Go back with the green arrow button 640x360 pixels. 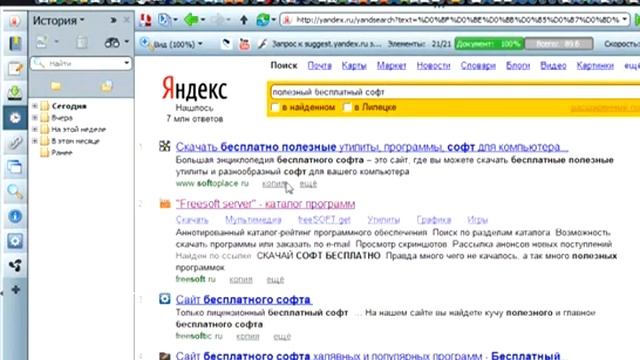pyautogui.click(x=191, y=20)
